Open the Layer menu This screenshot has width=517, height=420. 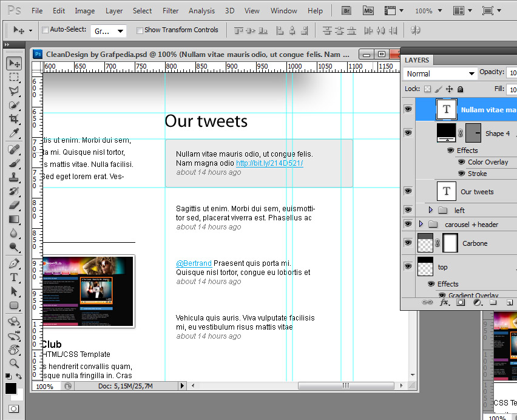(x=114, y=11)
